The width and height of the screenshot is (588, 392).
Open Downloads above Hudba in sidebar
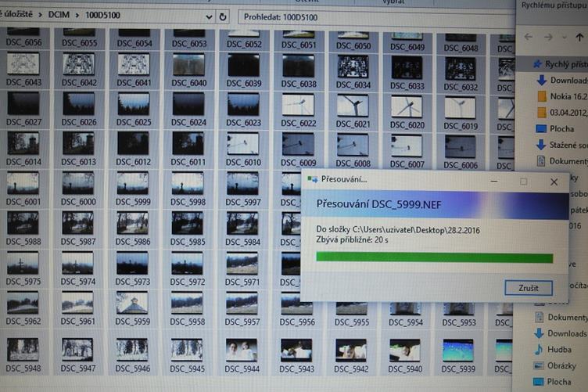tap(561, 333)
